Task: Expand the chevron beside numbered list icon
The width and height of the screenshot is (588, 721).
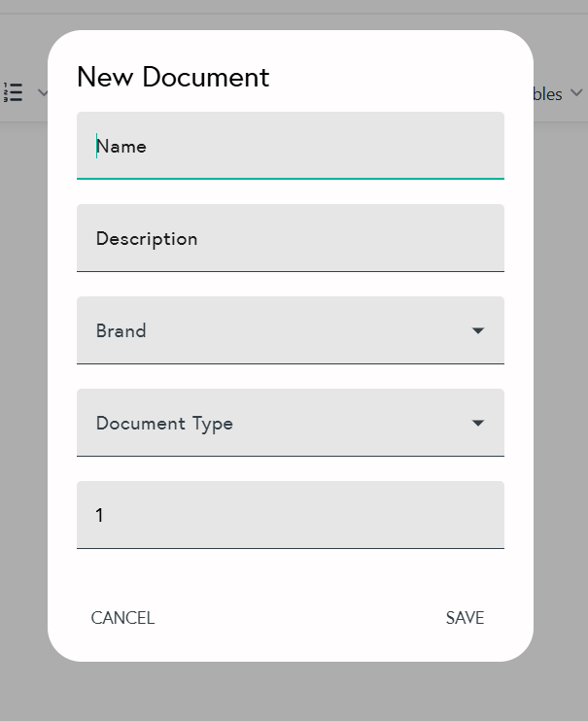Action: pos(42,93)
